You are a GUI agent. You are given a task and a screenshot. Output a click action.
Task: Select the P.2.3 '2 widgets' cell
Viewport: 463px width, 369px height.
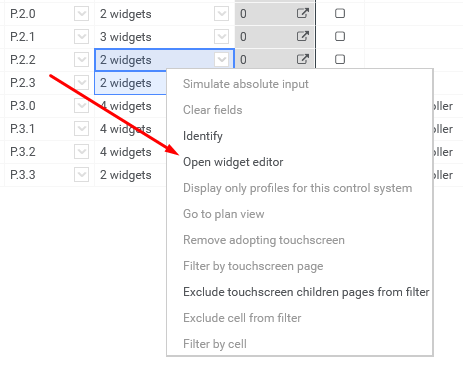(130, 83)
